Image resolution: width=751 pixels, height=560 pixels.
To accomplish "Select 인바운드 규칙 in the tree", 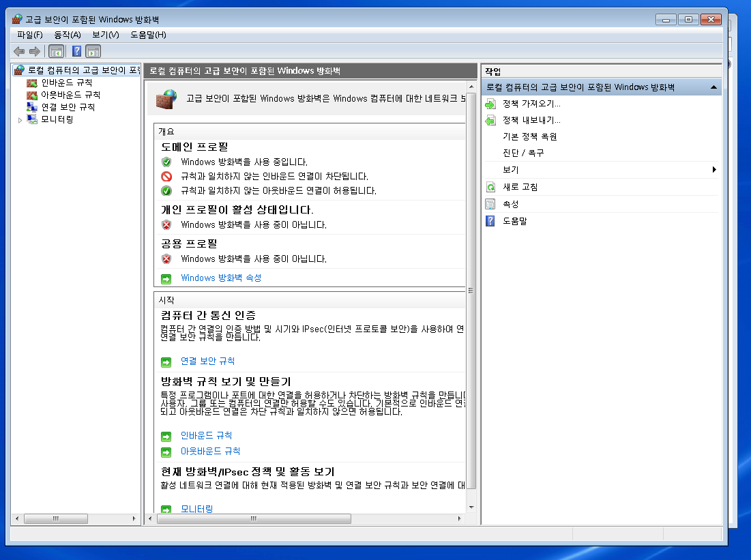I will pyautogui.click(x=67, y=83).
